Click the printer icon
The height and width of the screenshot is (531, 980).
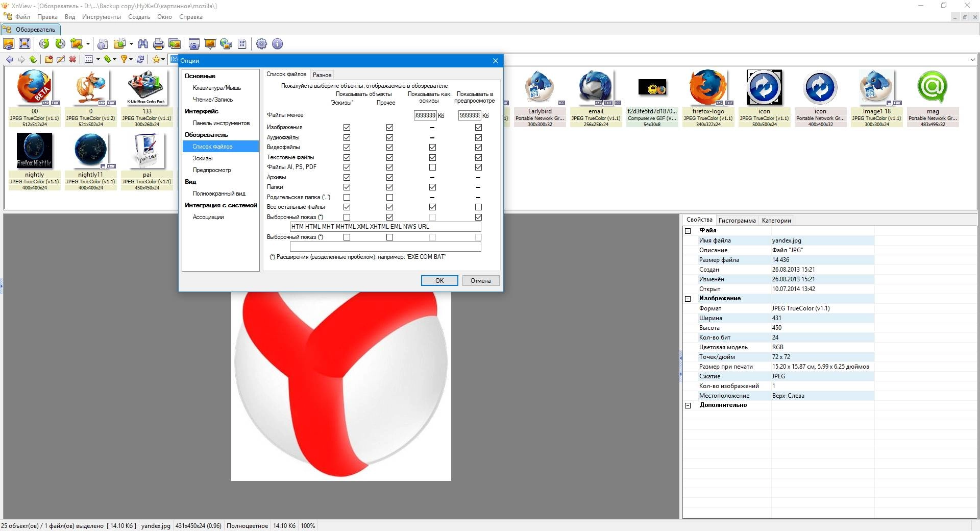point(159,44)
